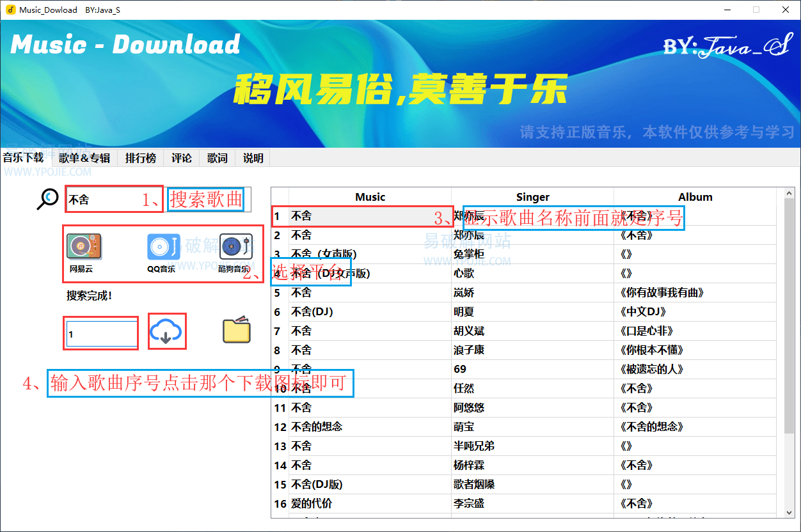
Task: Click the magnifying glass search icon
Action: click(47, 199)
